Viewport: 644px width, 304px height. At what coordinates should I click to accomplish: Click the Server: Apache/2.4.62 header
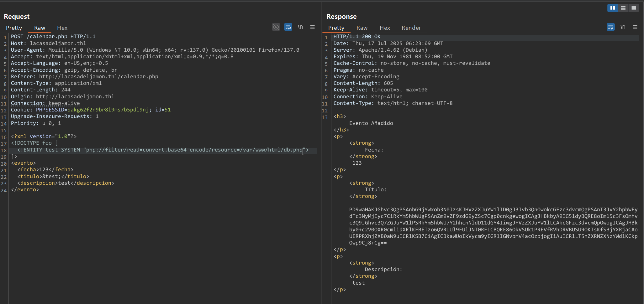point(380,50)
